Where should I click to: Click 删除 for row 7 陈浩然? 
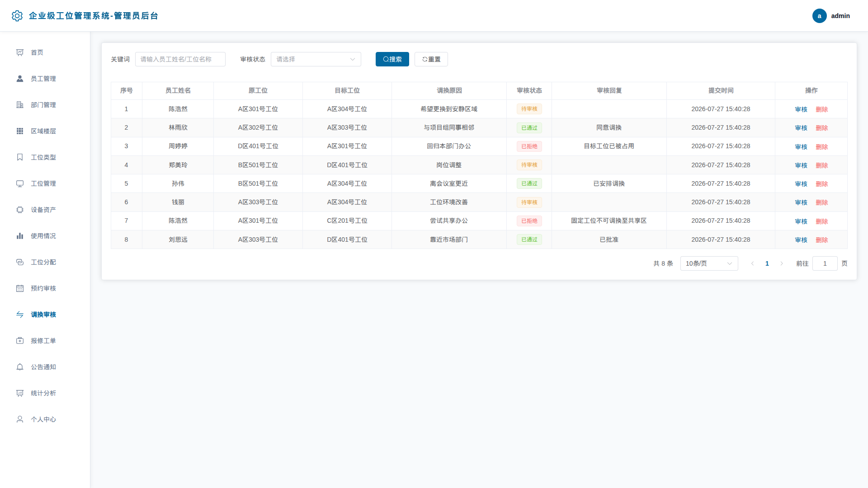(x=821, y=221)
